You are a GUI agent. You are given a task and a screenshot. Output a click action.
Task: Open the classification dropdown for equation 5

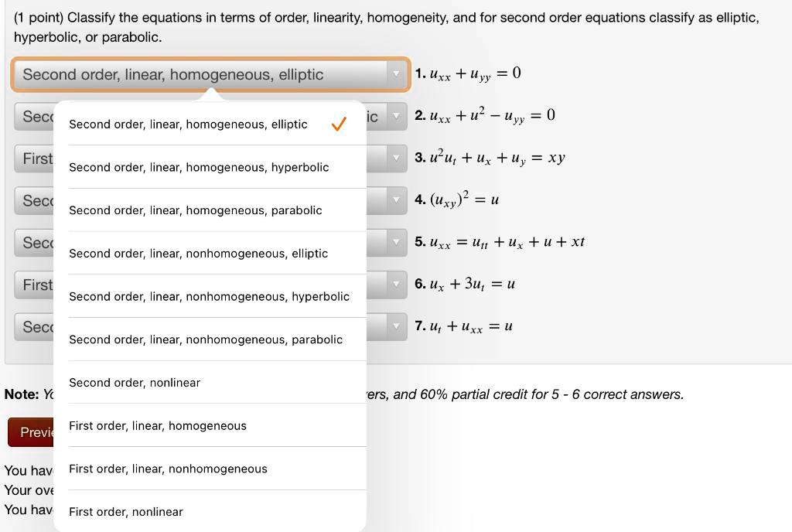pos(396,242)
